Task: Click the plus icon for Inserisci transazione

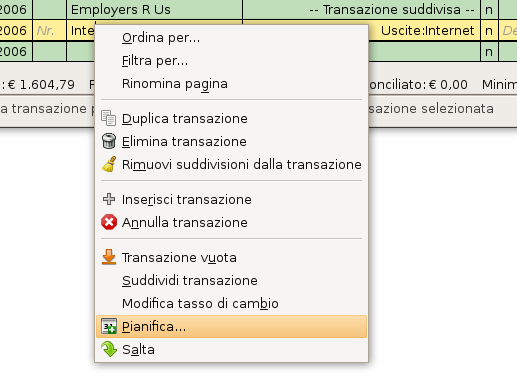Action: (109, 199)
